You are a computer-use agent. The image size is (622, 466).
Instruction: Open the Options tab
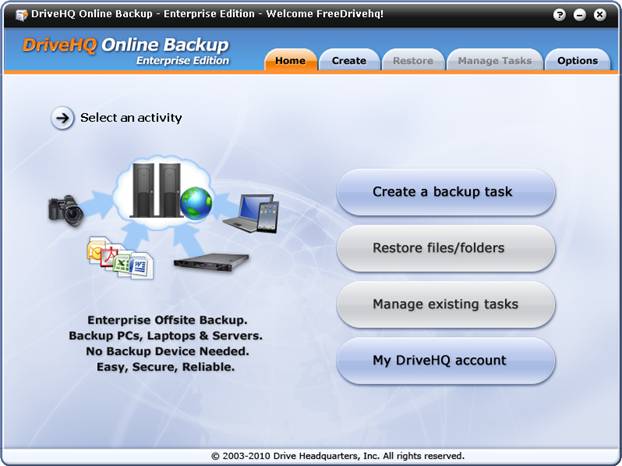click(x=577, y=61)
